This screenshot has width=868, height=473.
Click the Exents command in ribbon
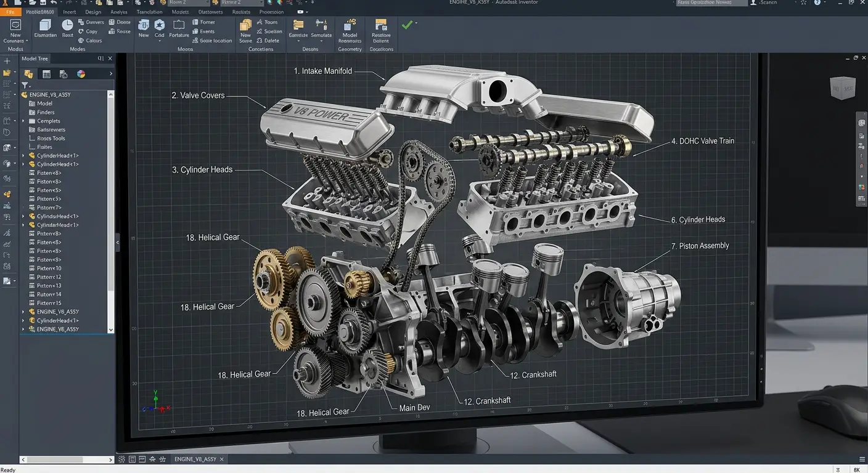click(x=203, y=31)
